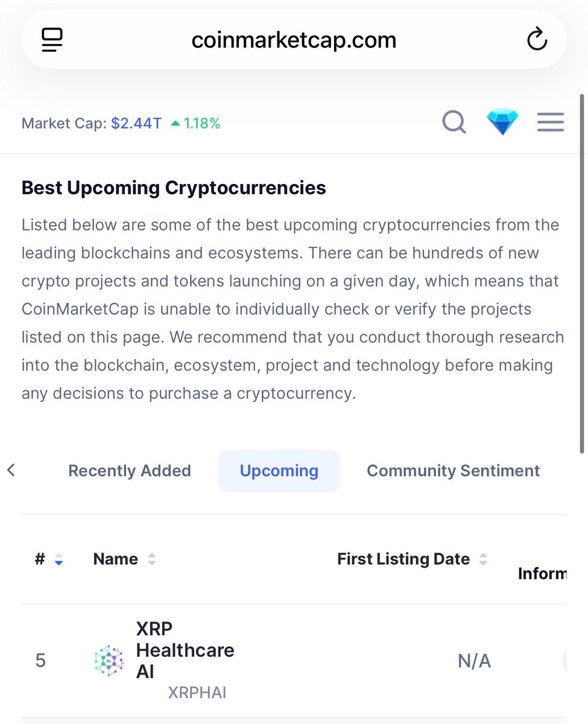The height and width of the screenshot is (724, 588).
Task: Open the XRP Healthcare AI listing
Action: 185,650
